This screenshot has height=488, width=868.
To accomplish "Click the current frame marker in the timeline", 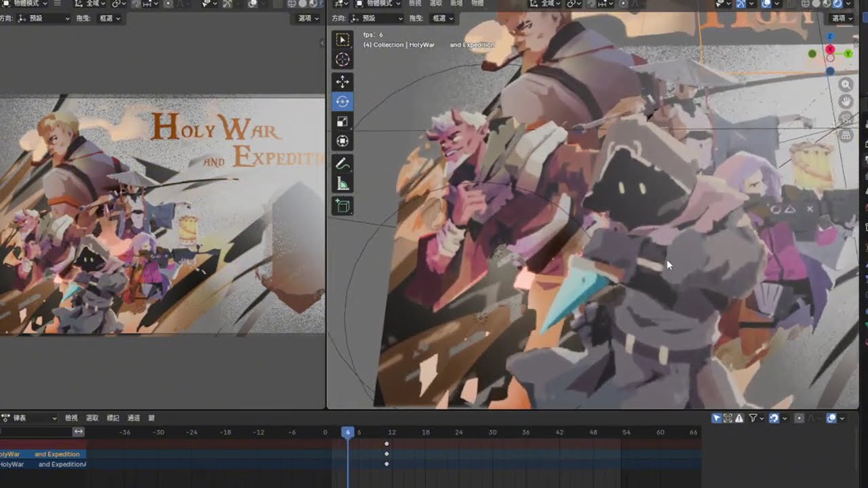I will pos(348,432).
